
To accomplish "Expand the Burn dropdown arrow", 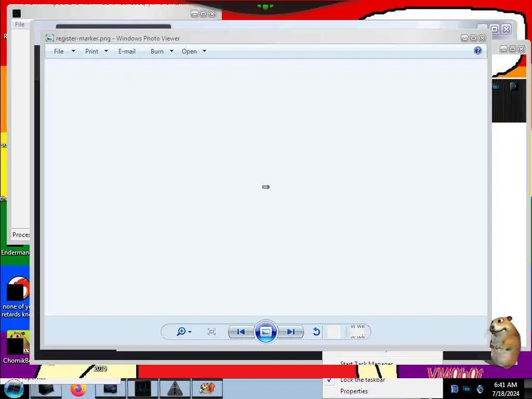I will [171, 51].
